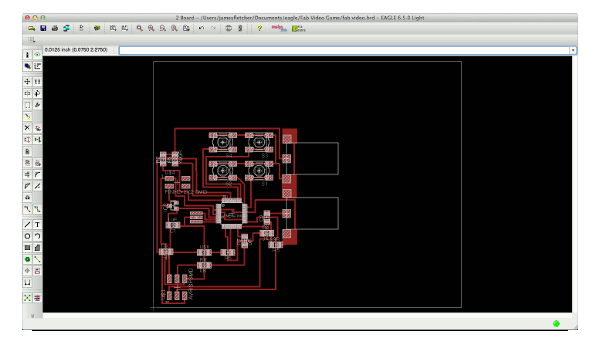
Task: Zoom to fit the board
Action: (x=140, y=28)
